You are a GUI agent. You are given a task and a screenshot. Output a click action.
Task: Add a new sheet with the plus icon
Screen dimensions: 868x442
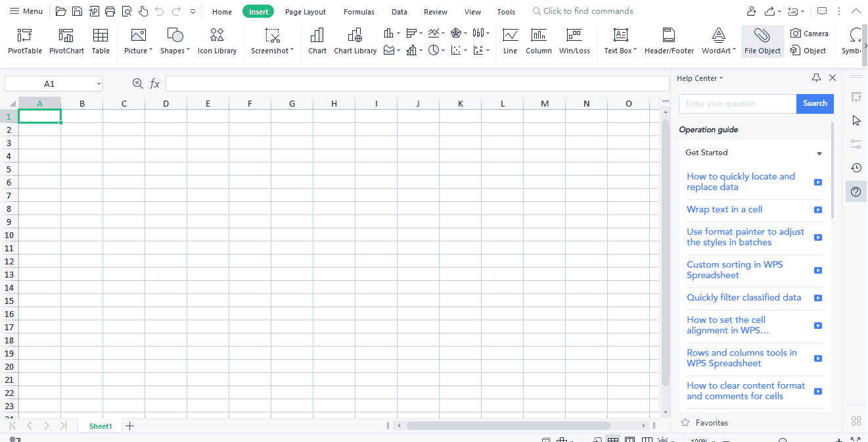tap(129, 426)
